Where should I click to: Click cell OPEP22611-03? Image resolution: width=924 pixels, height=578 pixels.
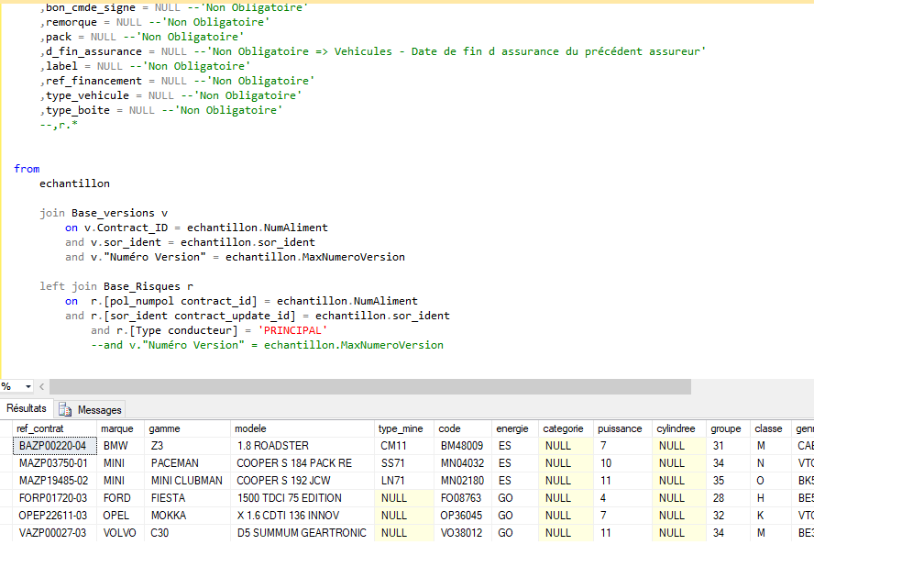pos(54,516)
